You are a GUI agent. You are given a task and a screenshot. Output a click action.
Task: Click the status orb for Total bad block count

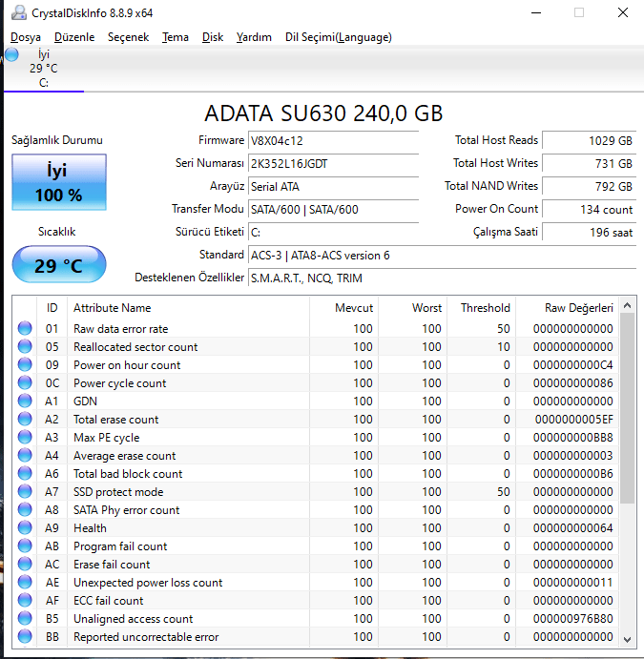(x=25, y=473)
